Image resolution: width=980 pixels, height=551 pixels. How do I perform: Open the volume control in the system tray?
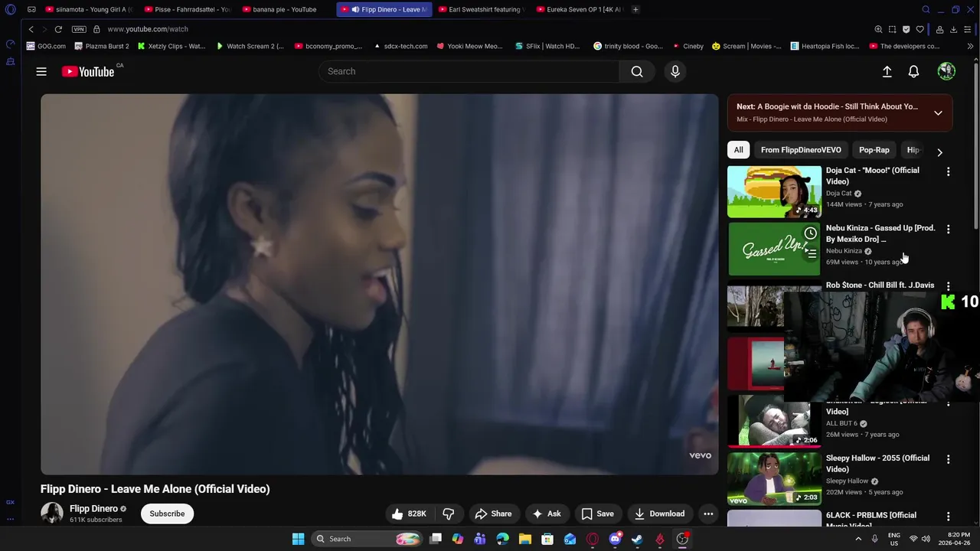tap(926, 539)
